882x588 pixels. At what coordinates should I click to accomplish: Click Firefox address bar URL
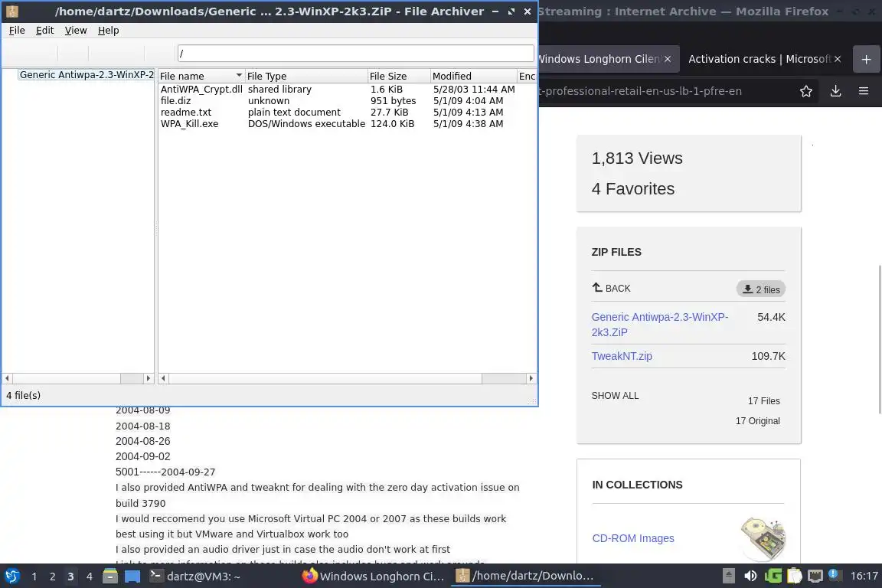(x=640, y=91)
